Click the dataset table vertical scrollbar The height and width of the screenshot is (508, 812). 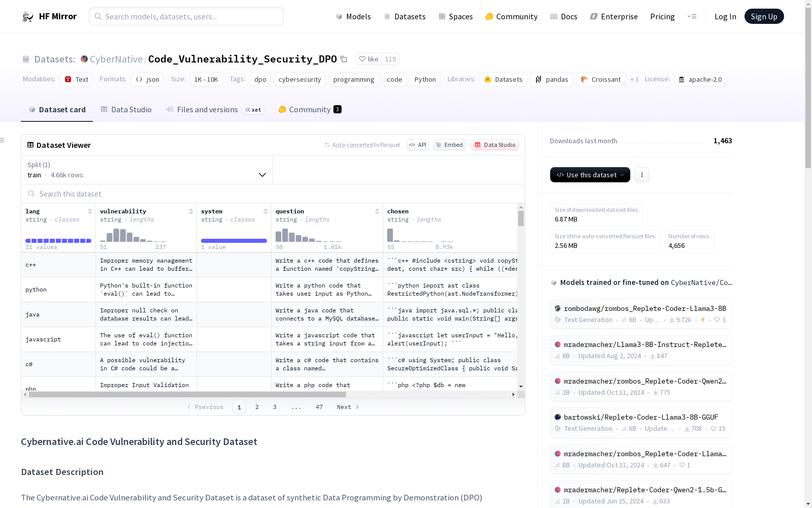[521, 218]
